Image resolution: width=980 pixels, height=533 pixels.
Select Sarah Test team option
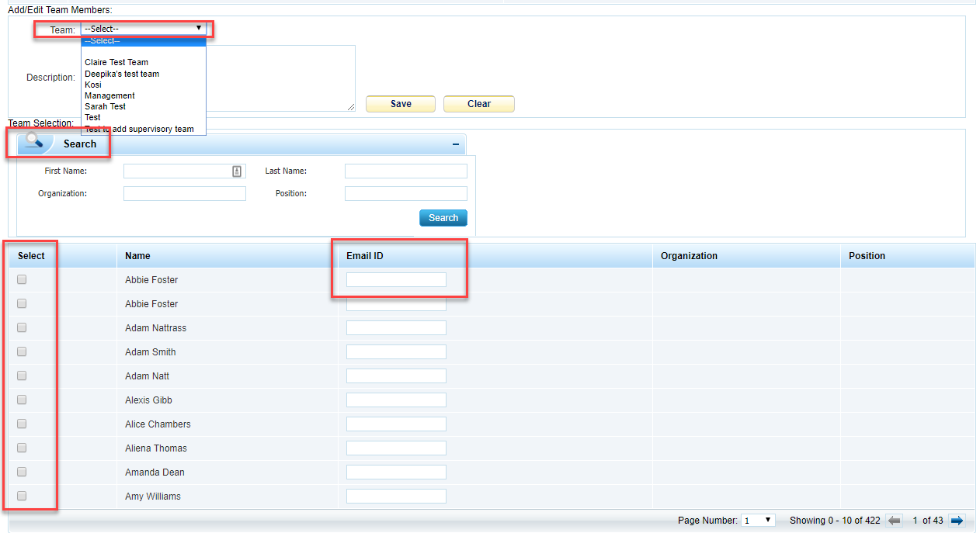pos(105,106)
